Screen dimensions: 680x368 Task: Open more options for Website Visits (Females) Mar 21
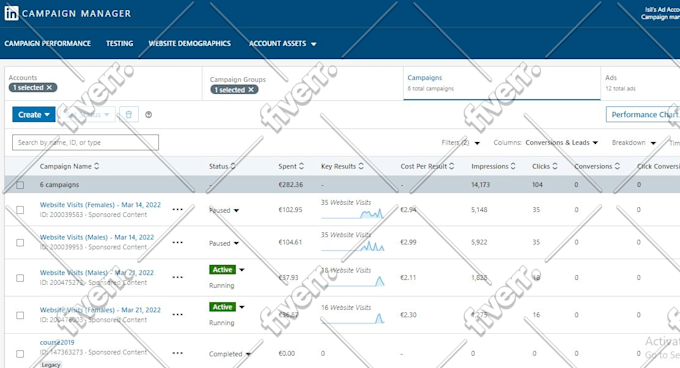point(177,315)
